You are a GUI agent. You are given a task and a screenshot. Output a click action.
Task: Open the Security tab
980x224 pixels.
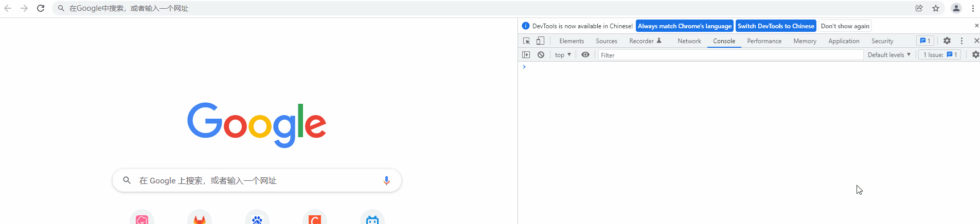coord(882,41)
